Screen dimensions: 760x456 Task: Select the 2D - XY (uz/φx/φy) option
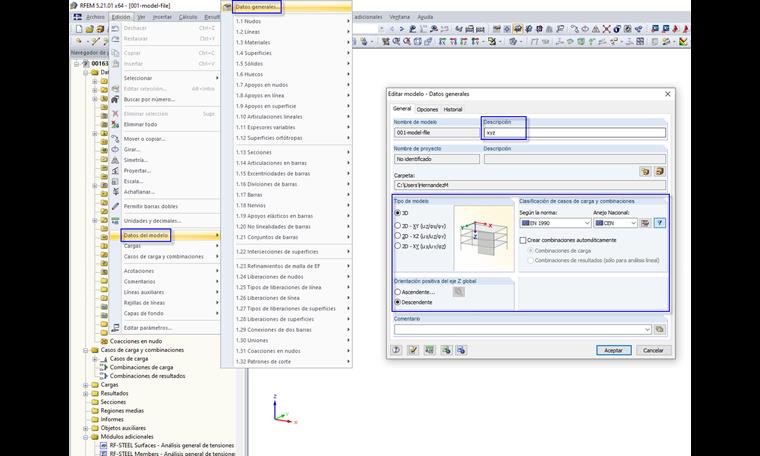click(397, 226)
